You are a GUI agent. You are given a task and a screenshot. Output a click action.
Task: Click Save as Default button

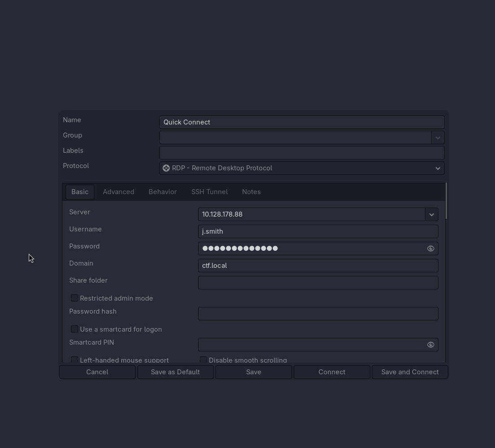tap(175, 372)
